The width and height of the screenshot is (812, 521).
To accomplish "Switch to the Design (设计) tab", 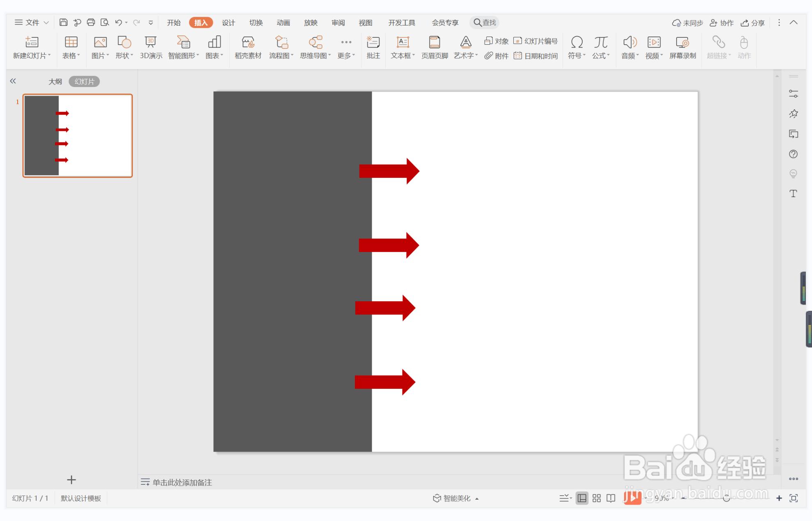I will click(228, 23).
